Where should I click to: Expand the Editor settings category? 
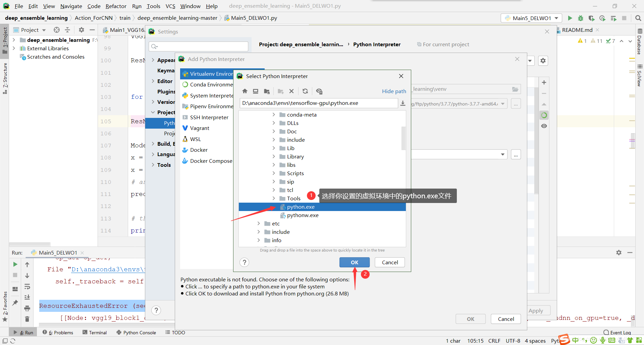[x=153, y=81]
